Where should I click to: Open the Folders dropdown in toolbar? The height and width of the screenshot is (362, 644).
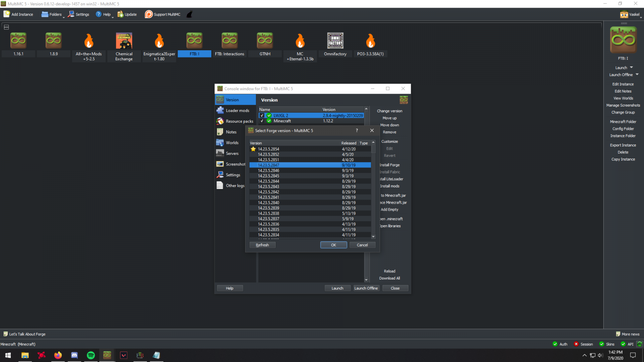point(53,14)
